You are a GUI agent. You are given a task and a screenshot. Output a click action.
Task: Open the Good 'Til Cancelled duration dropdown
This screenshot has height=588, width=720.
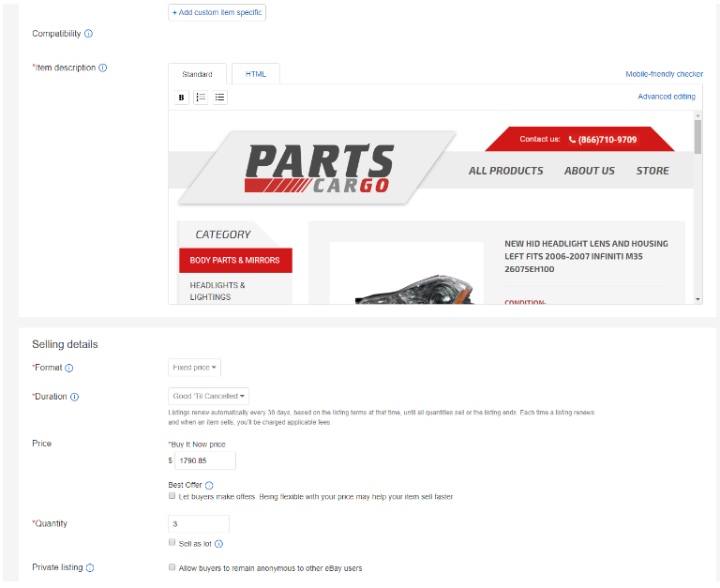point(208,396)
